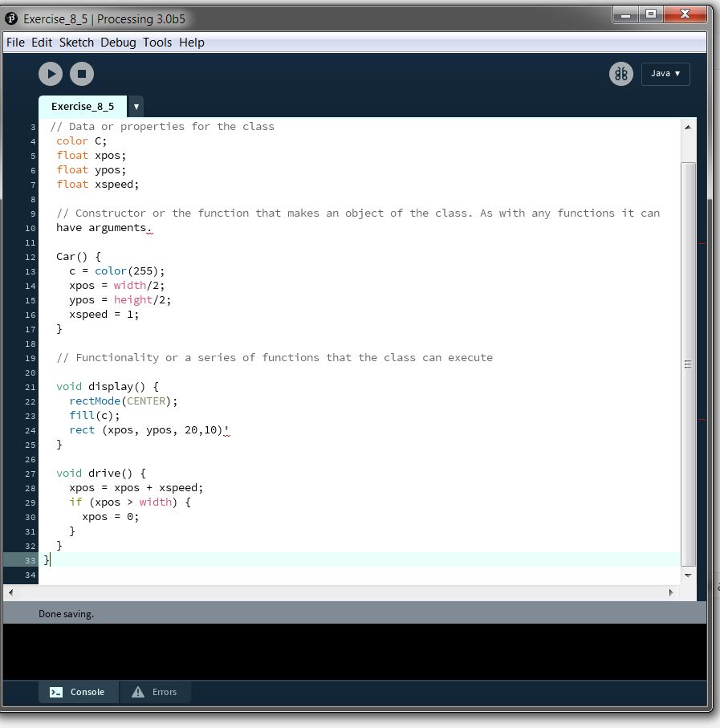720x728 pixels.
Task: Click the Processing icon in title bar
Action: (x=13, y=18)
